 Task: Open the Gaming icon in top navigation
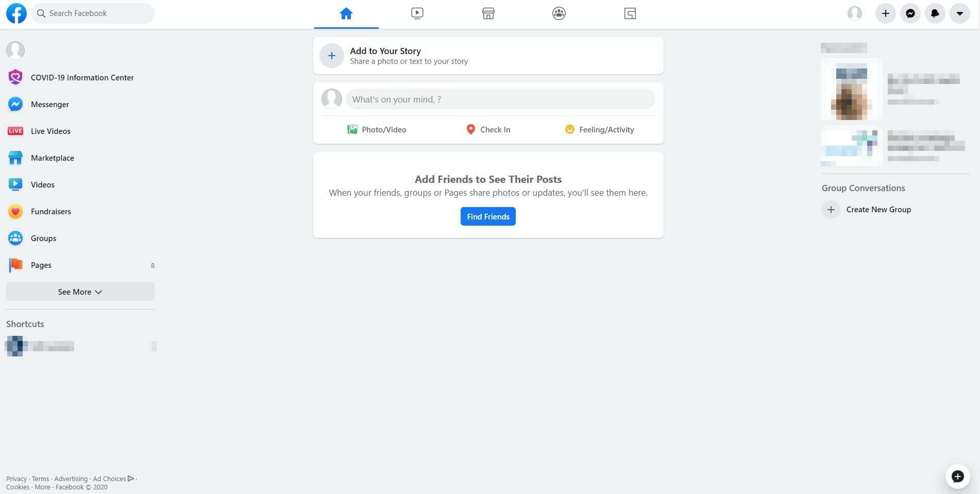pyautogui.click(x=630, y=13)
